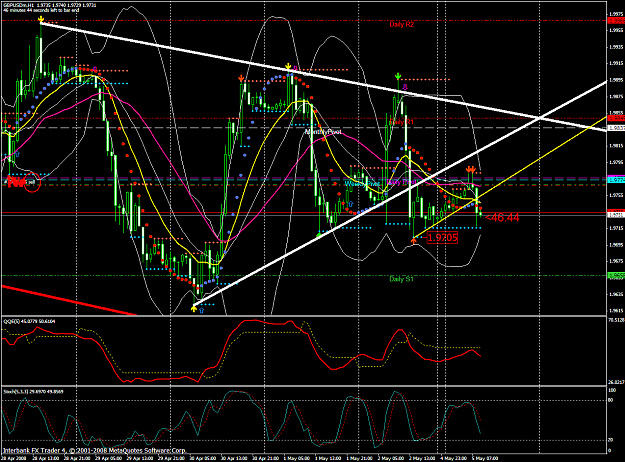Viewport: 625px width, 462px height.
Task: Click the thick red trendline at the lower left
Action: (69, 300)
